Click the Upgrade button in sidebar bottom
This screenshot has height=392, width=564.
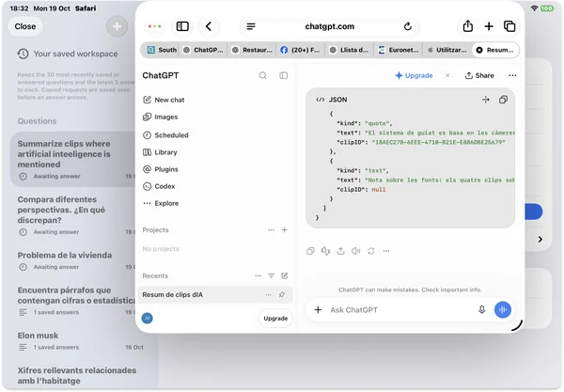(275, 319)
